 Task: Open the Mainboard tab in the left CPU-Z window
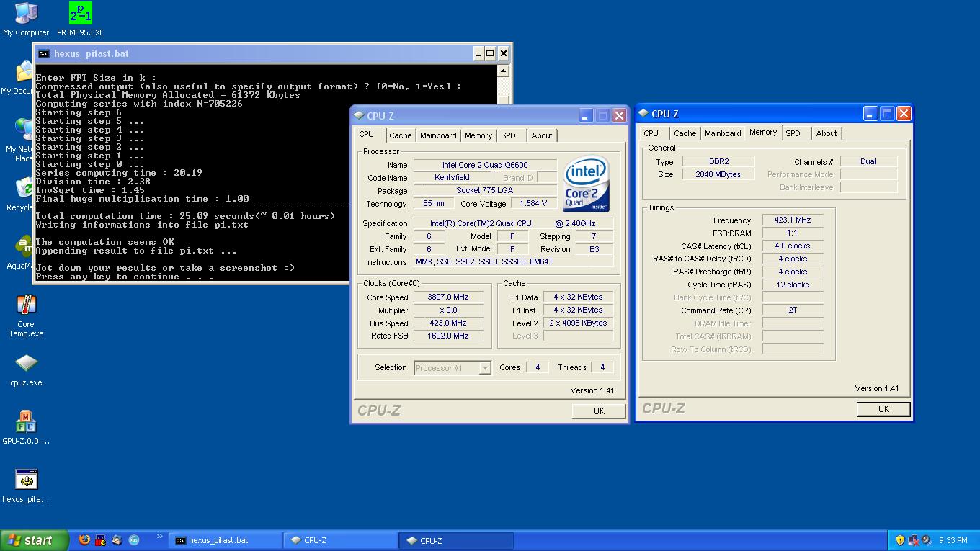point(438,135)
